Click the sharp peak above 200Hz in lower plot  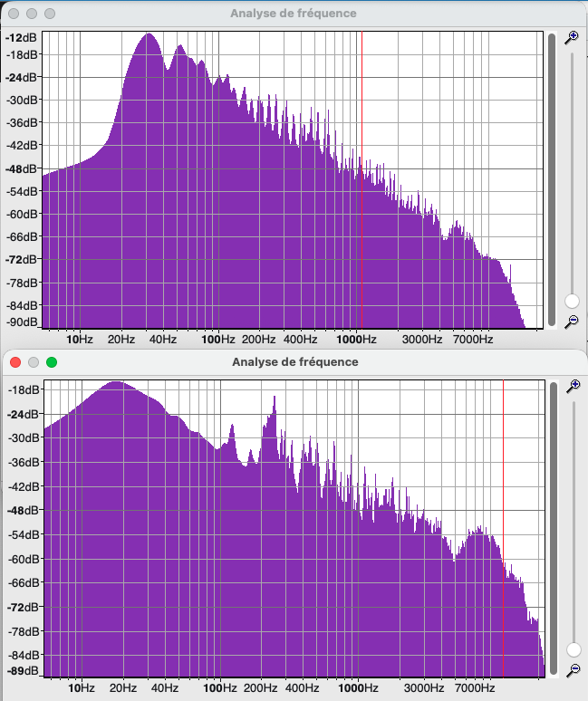click(273, 399)
